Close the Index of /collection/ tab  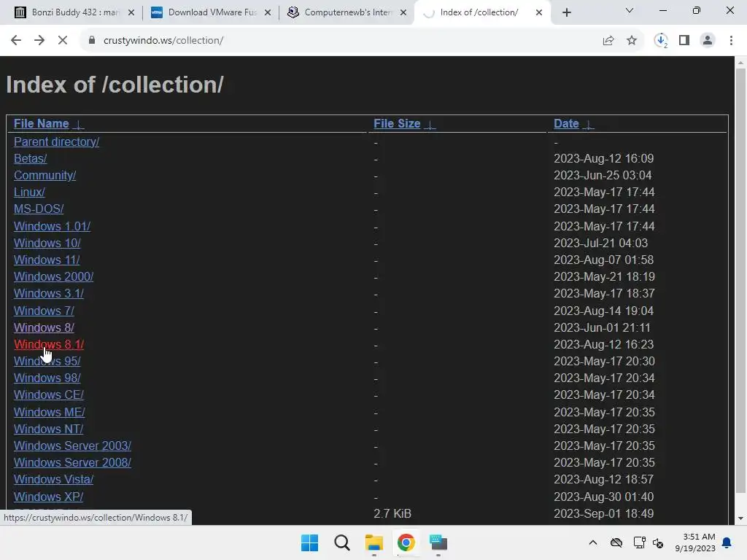(539, 12)
